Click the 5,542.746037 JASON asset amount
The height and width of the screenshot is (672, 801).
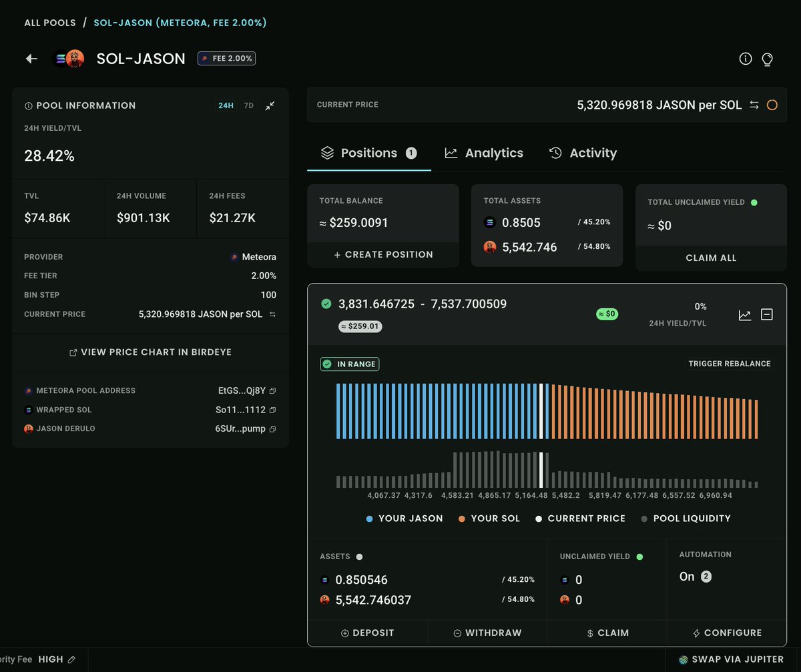coord(373,600)
